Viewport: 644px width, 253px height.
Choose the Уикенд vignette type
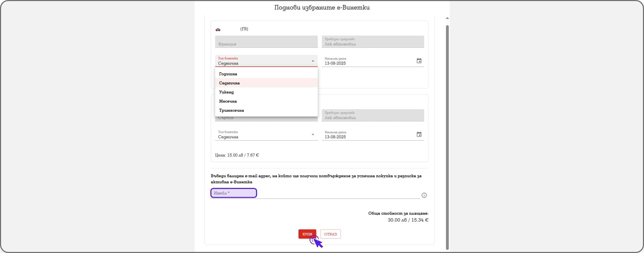pyautogui.click(x=226, y=92)
